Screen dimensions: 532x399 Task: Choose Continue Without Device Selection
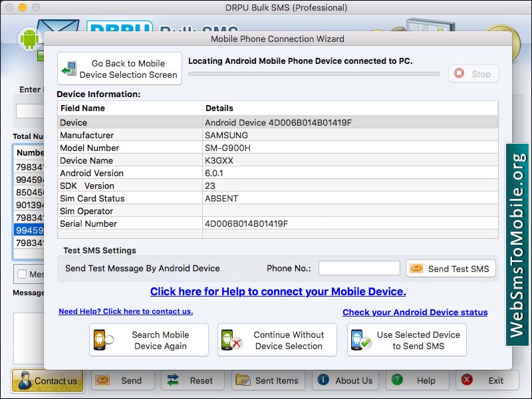click(x=277, y=339)
